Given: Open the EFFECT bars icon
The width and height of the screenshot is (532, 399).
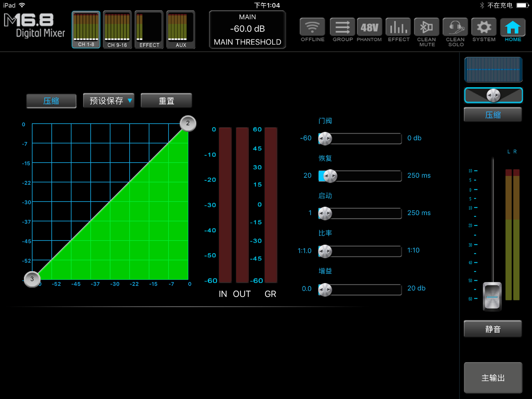Looking at the screenshot, I should pyautogui.click(x=398, y=27).
